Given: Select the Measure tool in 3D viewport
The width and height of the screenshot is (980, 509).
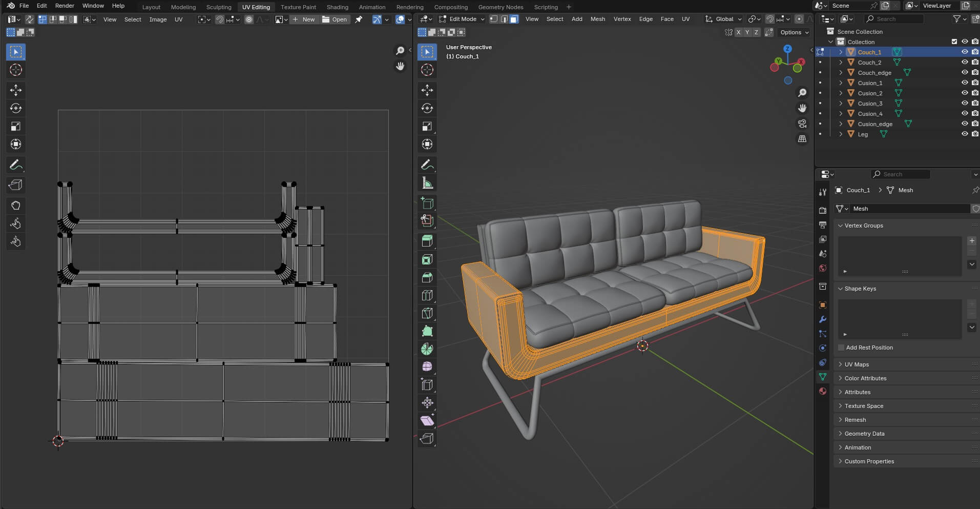Looking at the screenshot, I should pyautogui.click(x=427, y=182).
